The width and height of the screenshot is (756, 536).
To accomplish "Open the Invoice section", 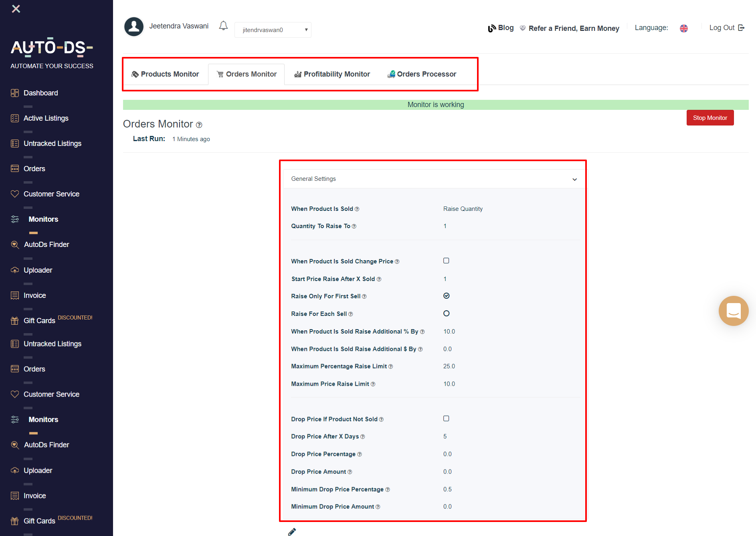I will (x=34, y=295).
